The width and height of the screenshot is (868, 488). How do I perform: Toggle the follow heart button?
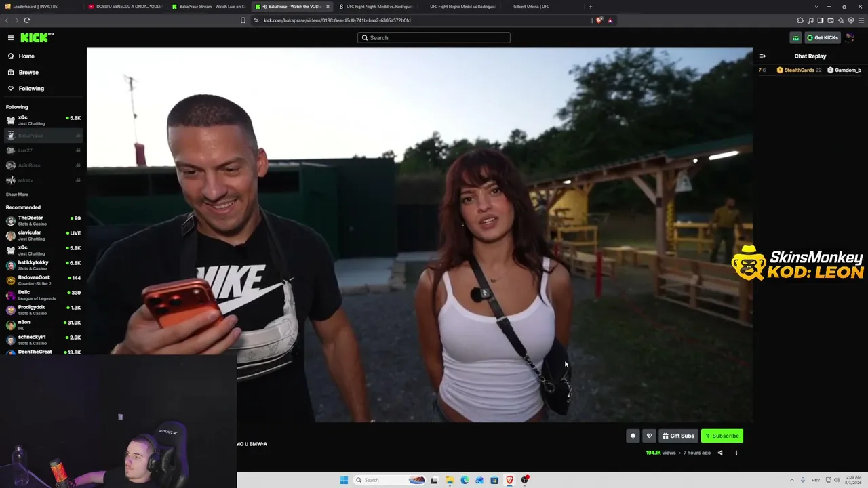(x=649, y=436)
